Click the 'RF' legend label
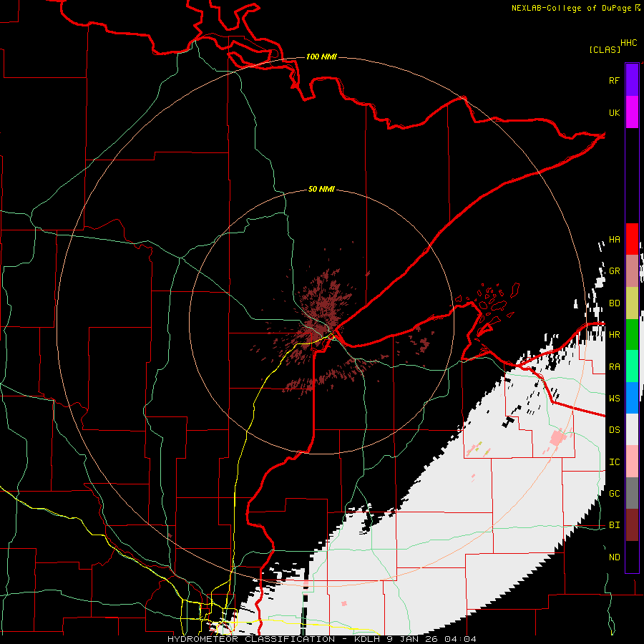 614,80
